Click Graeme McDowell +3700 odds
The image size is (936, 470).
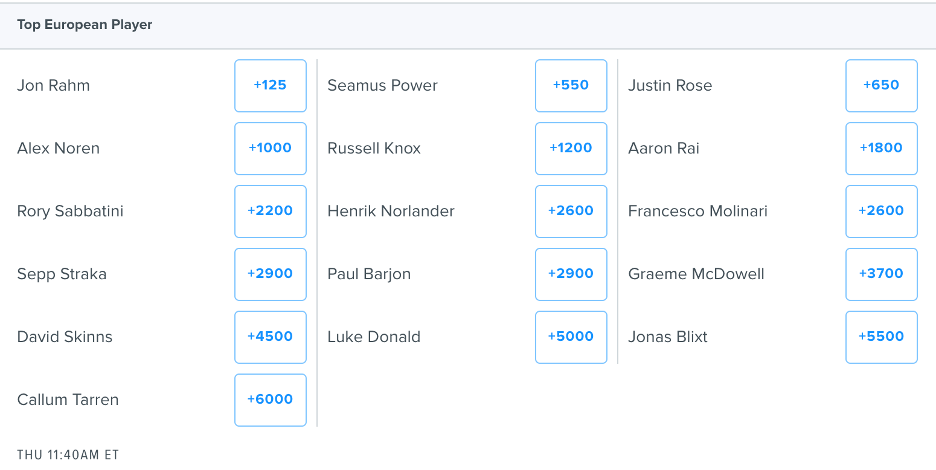pyautogui.click(x=881, y=274)
